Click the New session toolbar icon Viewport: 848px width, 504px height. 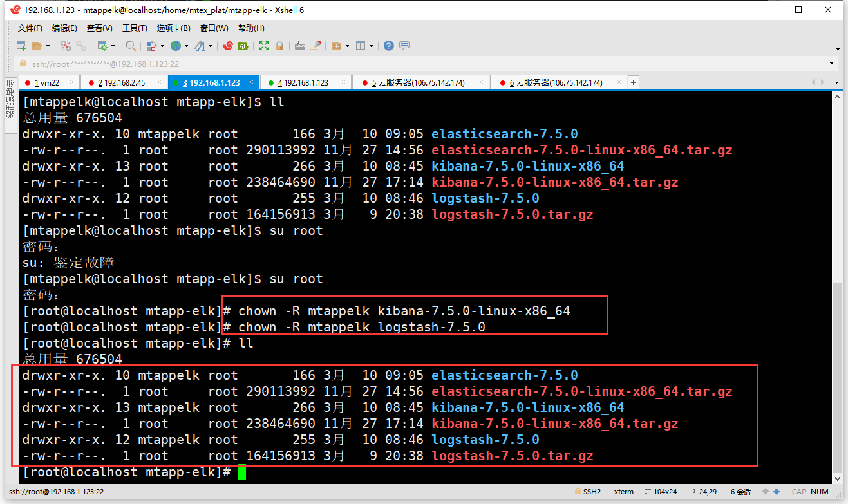point(21,46)
